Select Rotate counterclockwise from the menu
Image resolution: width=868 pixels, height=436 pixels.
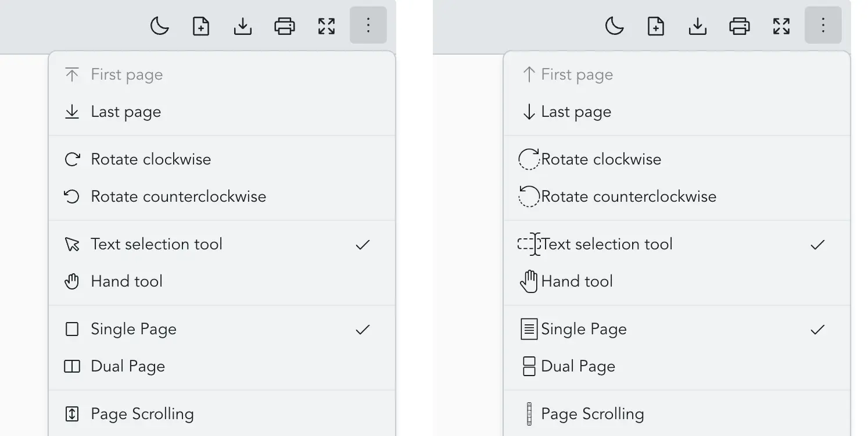tap(178, 196)
